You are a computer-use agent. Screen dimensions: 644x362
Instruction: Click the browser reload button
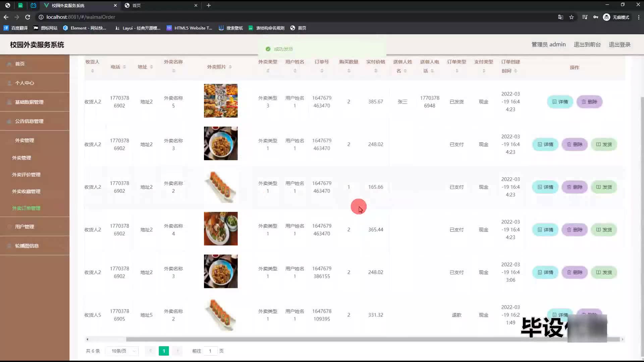(x=28, y=17)
